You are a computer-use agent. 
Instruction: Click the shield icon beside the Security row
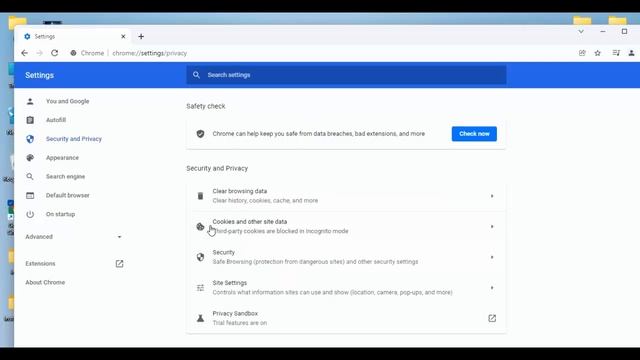(x=200, y=257)
